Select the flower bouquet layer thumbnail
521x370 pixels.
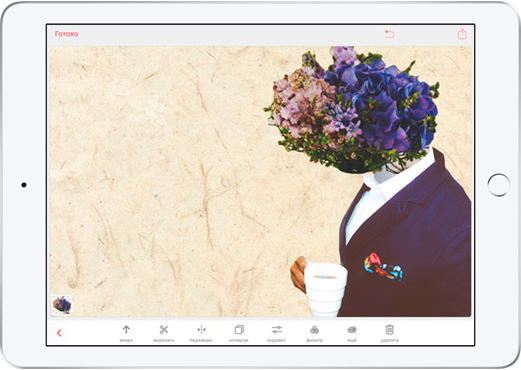[62, 305]
